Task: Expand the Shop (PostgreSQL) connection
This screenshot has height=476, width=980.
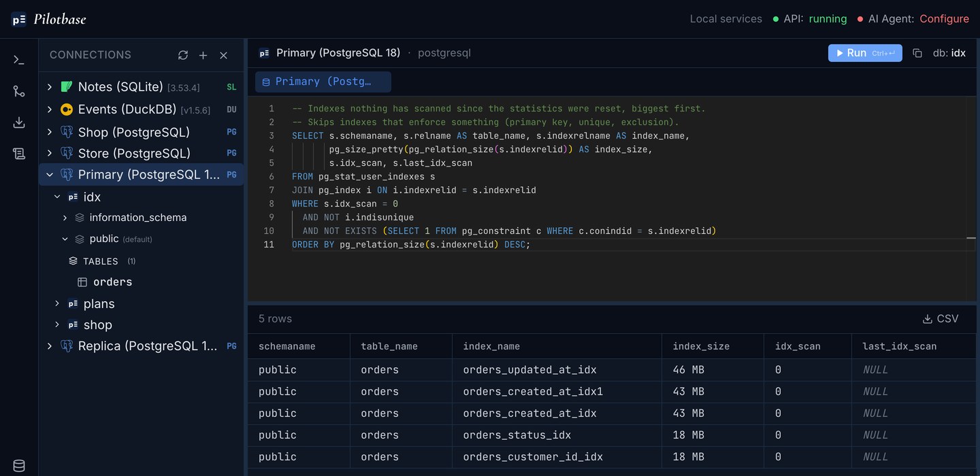Action: click(49, 132)
